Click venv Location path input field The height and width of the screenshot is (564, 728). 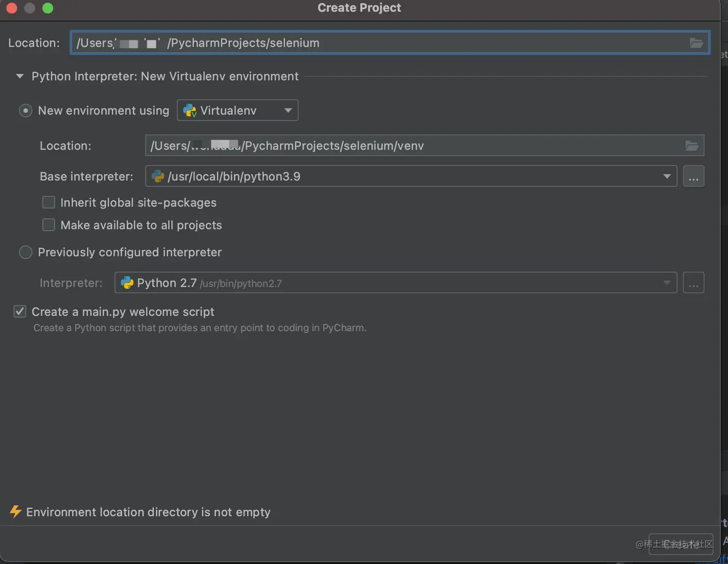(424, 145)
